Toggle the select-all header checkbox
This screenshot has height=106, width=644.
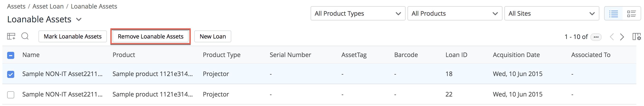pyautogui.click(x=11, y=55)
